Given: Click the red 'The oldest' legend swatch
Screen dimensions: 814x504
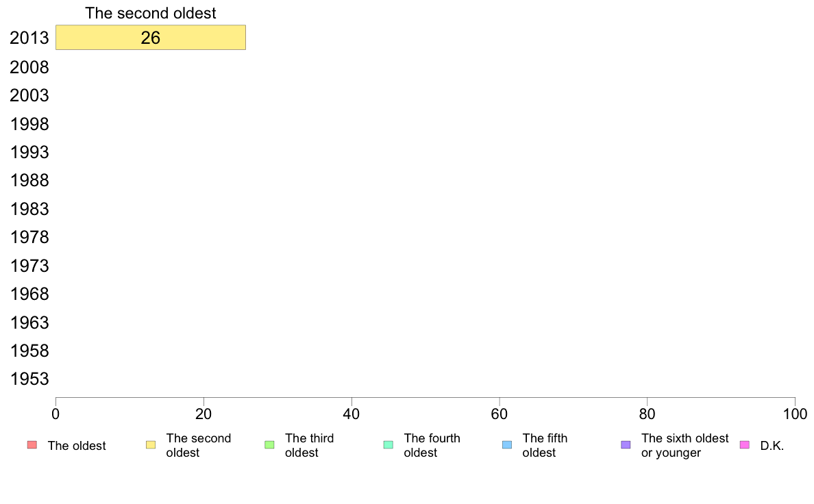Looking at the screenshot, I should click(x=32, y=445).
